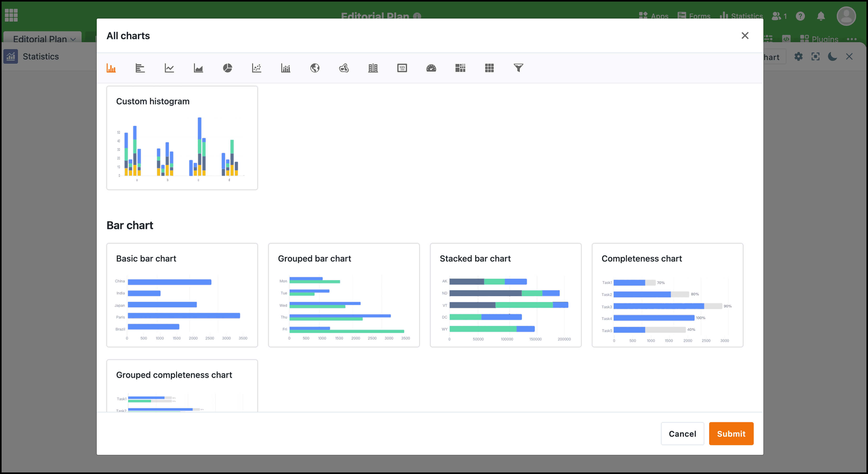
Task: Submit the selected chart
Action: (x=731, y=434)
